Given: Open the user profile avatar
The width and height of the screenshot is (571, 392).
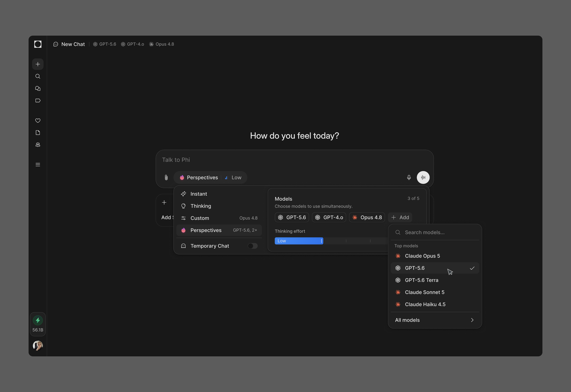Looking at the screenshot, I should (38, 346).
